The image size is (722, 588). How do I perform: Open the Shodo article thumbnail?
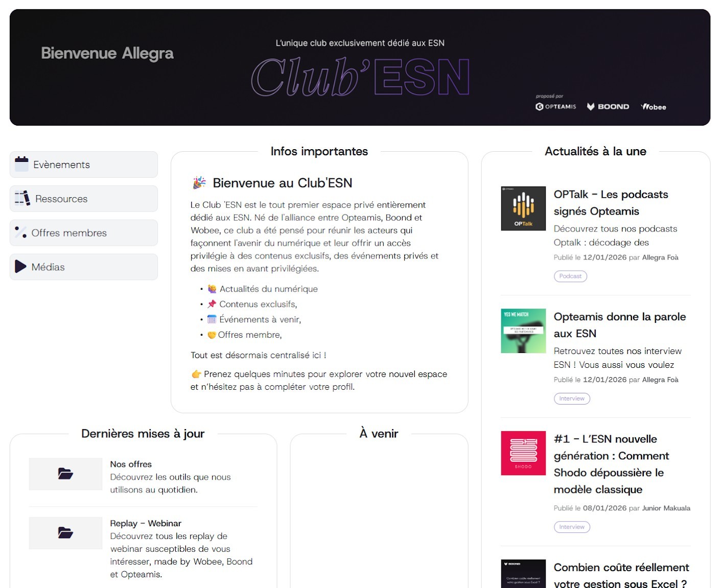[523, 453]
